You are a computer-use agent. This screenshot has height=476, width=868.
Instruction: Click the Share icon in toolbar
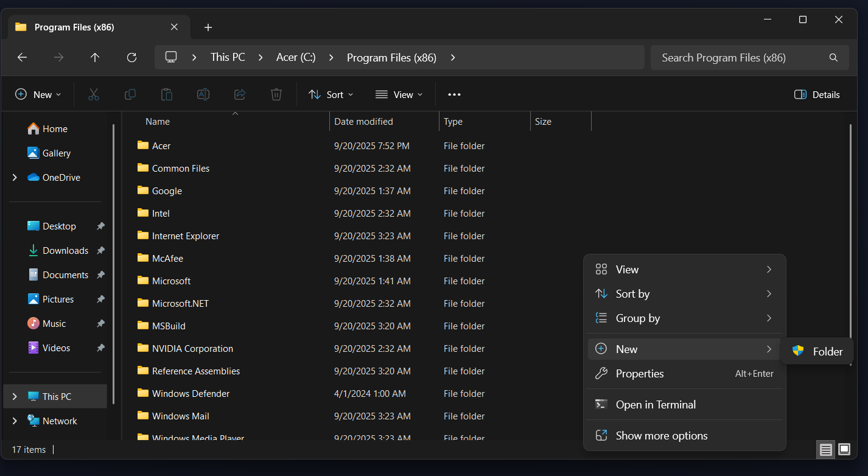pos(239,94)
